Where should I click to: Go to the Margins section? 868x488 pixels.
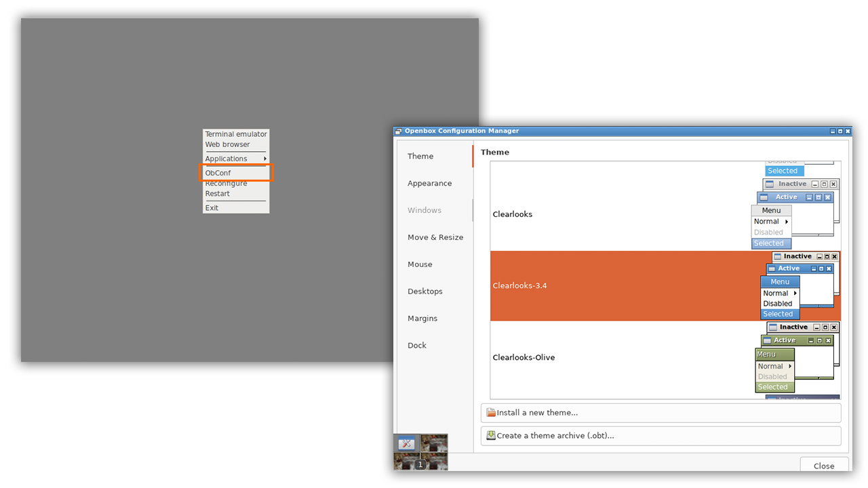click(x=435, y=319)
